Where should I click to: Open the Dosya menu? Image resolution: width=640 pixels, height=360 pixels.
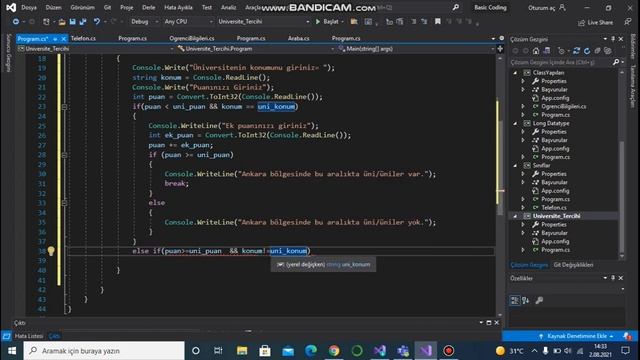coord(29,7)
